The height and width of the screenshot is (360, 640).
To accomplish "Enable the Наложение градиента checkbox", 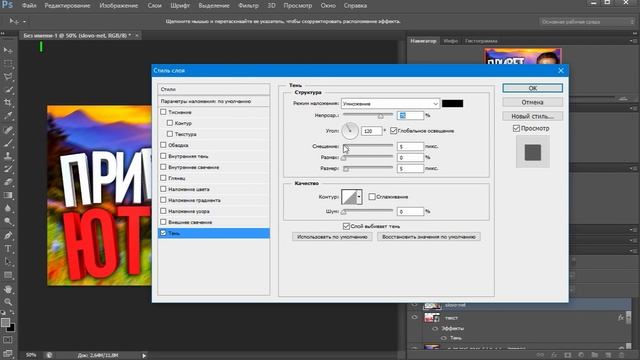I will click(x=163, y=200).
